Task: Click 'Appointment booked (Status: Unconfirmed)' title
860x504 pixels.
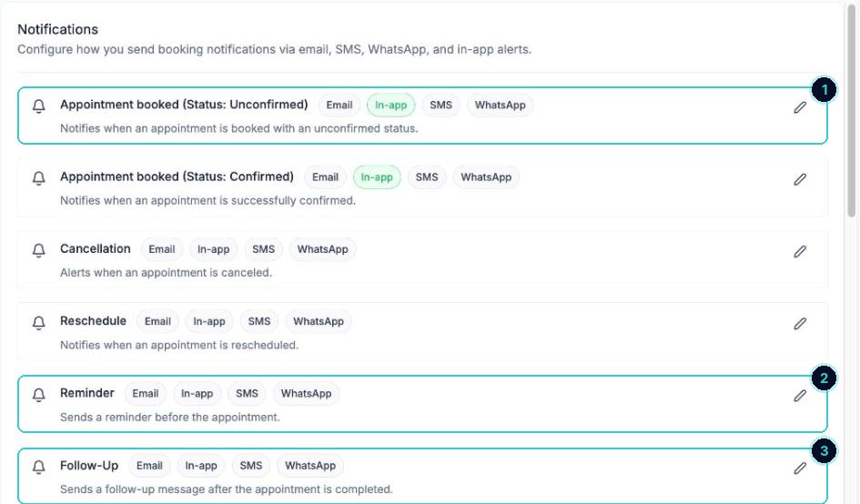Action: pos(184,105)
